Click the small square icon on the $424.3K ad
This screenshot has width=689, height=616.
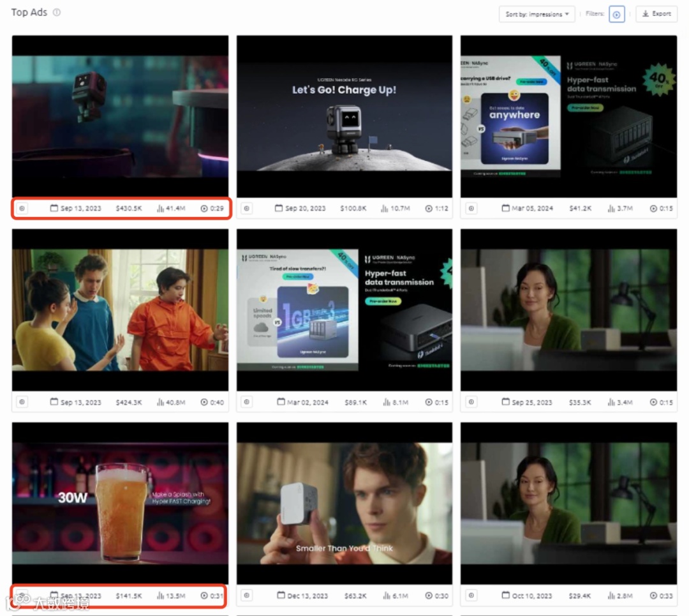click(22, 402)
